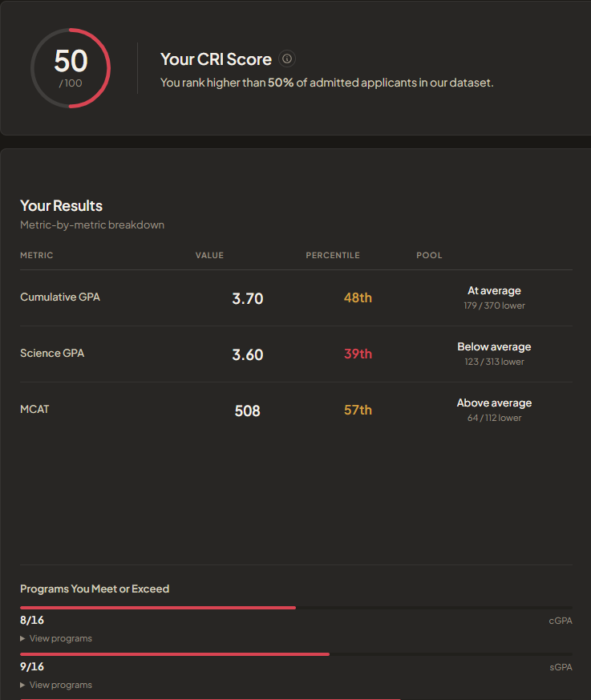Click the 48th percentile value
This screenshot has width=591, height=700.
(358, 297)
